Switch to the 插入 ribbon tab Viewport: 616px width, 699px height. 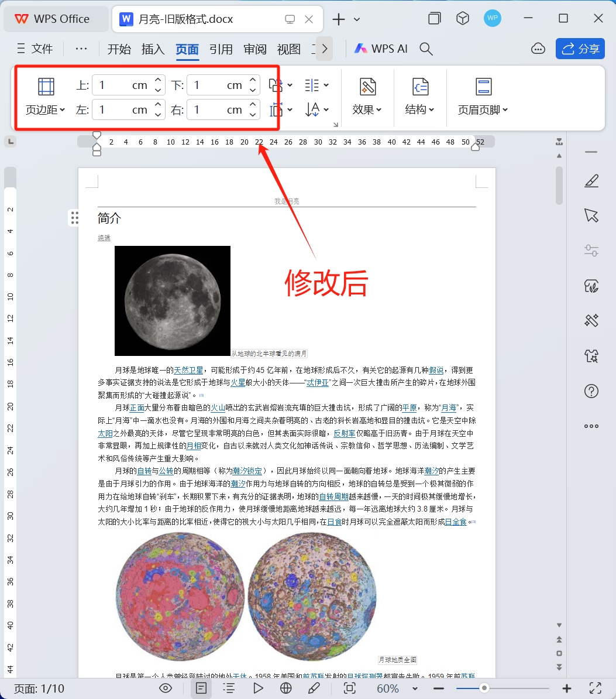[153, 49]
